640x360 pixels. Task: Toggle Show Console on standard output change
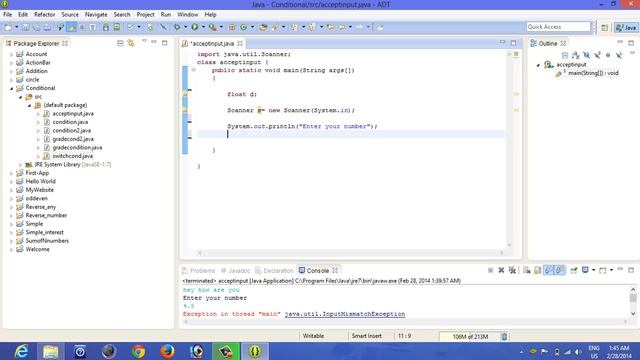click(x=549, y=270)
